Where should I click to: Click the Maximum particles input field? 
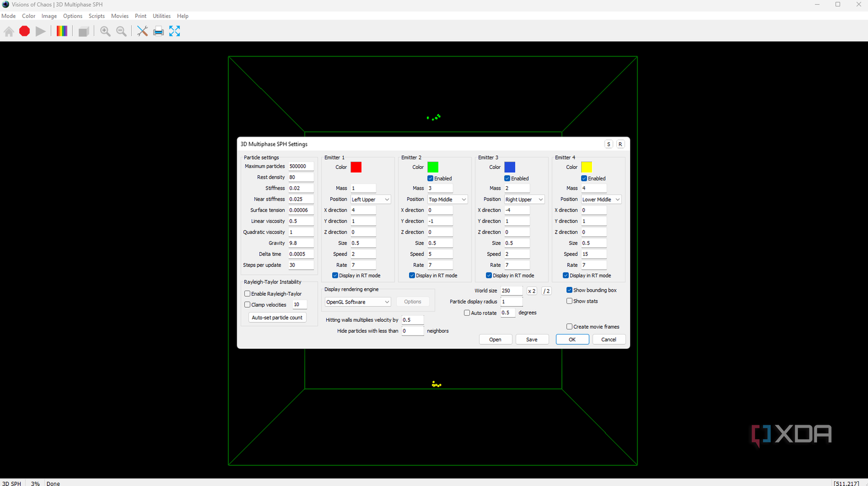tap(301, 167)
